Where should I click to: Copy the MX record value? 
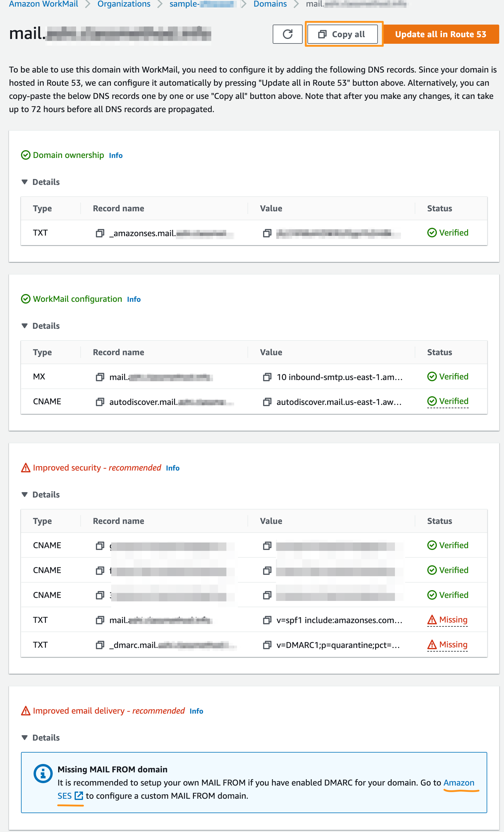point(268,377)
